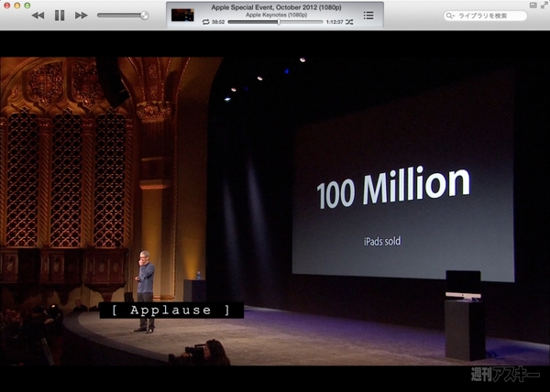Switch to the mini player
The width and height of the screenshot is (550, 392).
pyautogui.click(x=533, y=5)
